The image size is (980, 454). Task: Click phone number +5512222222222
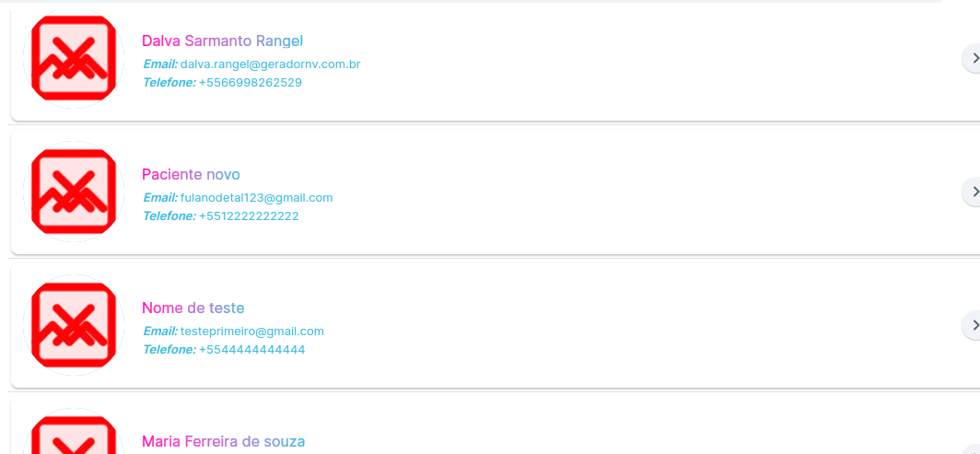pos(249,216)
